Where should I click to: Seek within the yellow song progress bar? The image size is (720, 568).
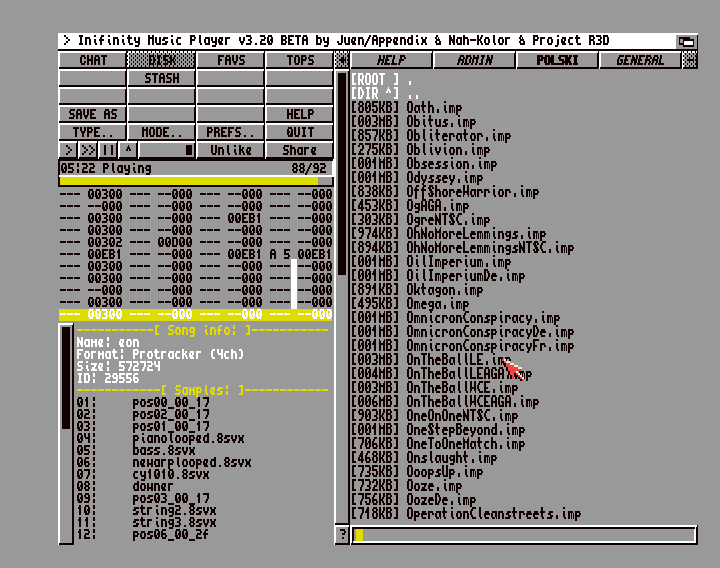[196, 181]
